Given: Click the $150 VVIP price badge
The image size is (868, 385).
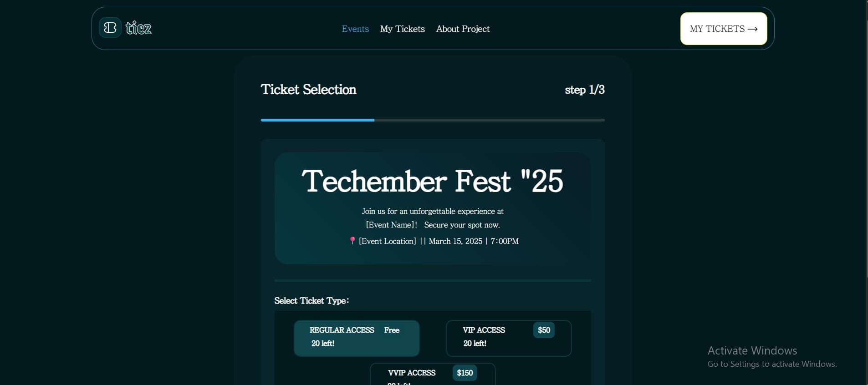Looking at the screenshot, I should click(x=465, y=373).
